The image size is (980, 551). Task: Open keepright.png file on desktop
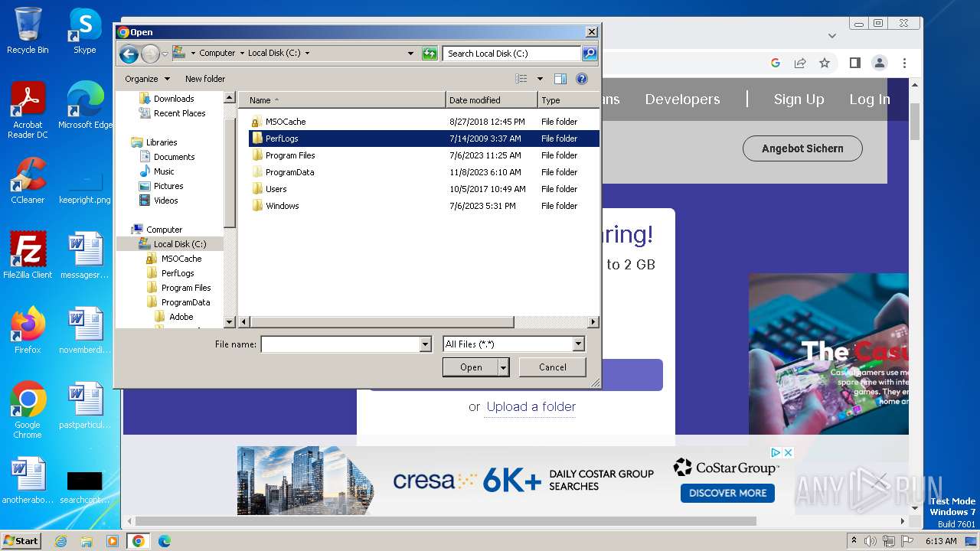click(85, 185)
